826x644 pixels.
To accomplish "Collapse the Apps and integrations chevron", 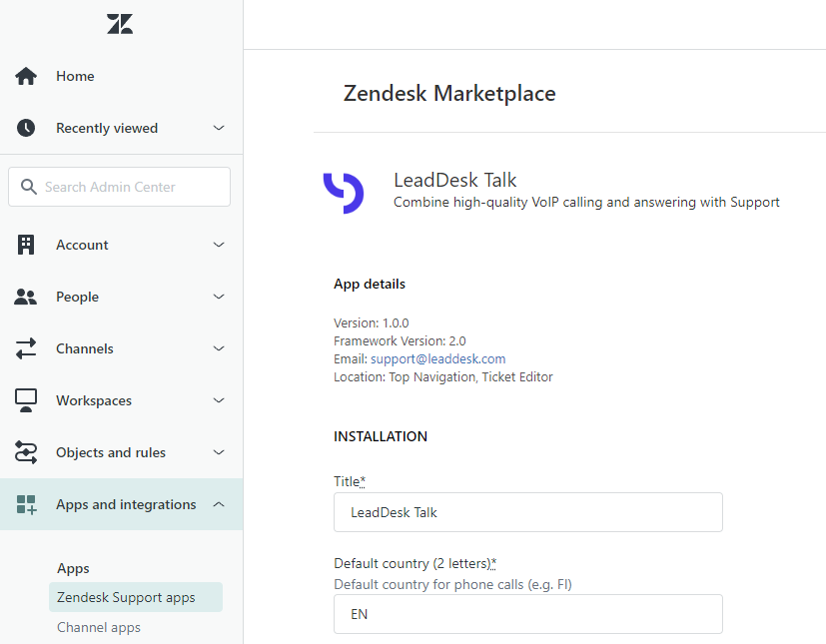I will click(219, 504).
